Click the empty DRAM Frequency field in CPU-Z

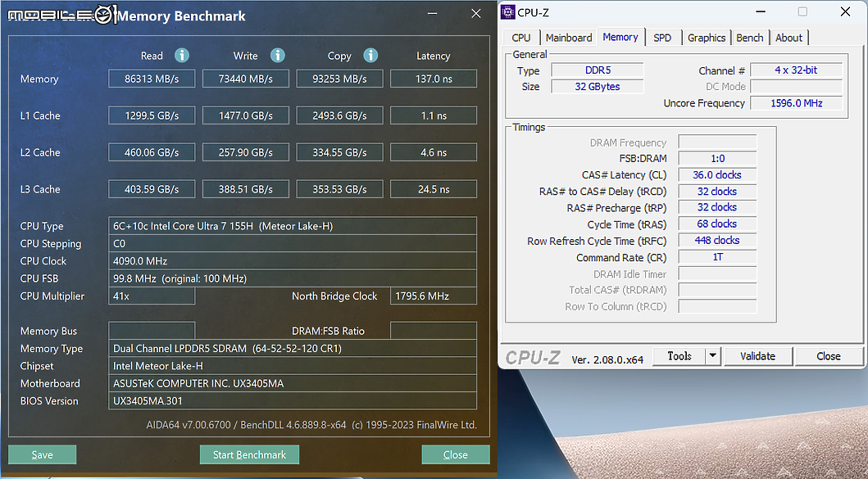click(717, 142)
